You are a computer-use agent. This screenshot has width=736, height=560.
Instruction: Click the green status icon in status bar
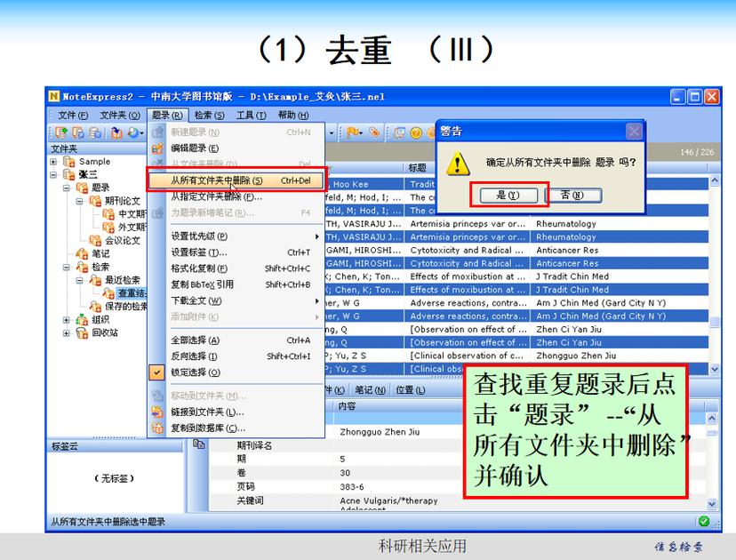pos(704,522)
